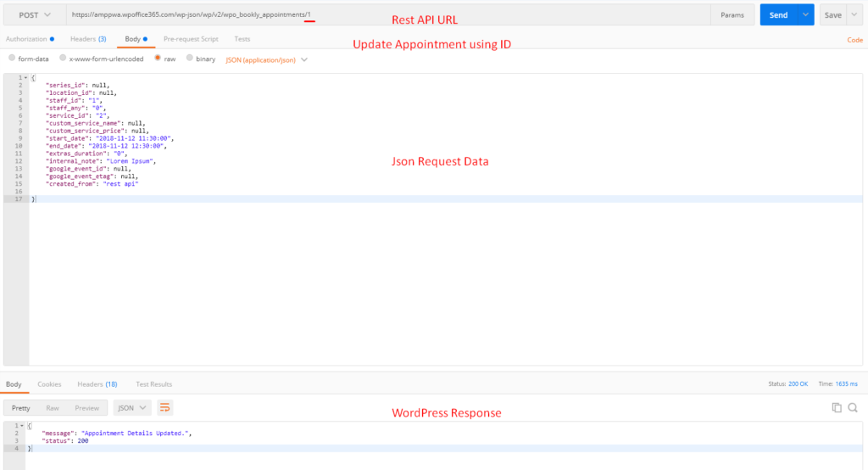Collapse the response JSON at line 1
Screen dimensions: 868x470
pyautogui.click(x=22, y=426)
